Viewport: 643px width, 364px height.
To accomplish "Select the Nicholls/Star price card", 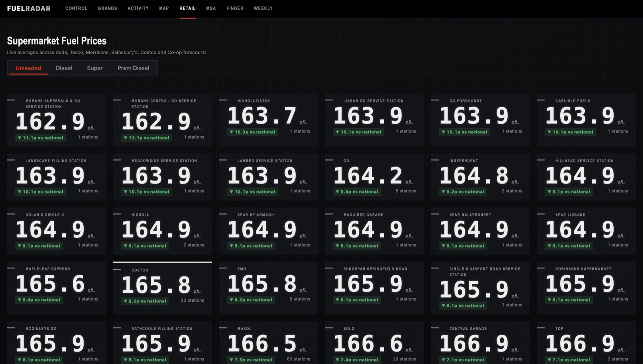I will click(268, 120).
